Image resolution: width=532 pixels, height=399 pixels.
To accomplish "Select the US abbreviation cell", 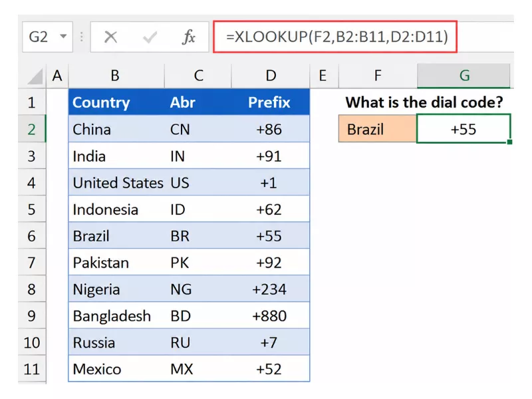I will [x=198, y=182].
